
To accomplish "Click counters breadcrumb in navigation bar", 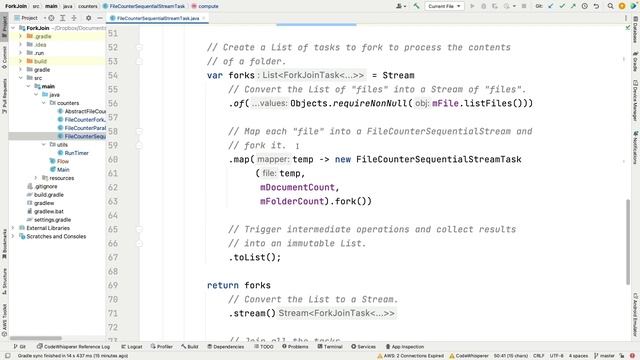I will (x=88, y=6).
